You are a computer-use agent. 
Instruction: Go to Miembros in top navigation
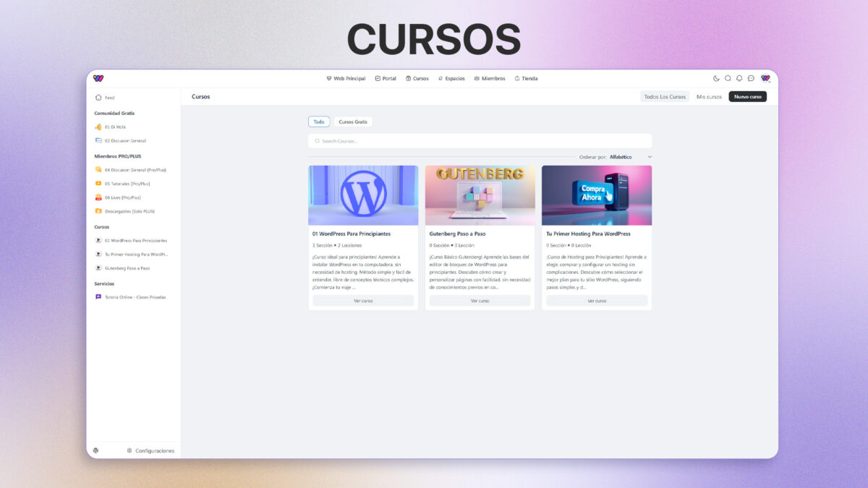pyautogui.click(x=490, y=79)
